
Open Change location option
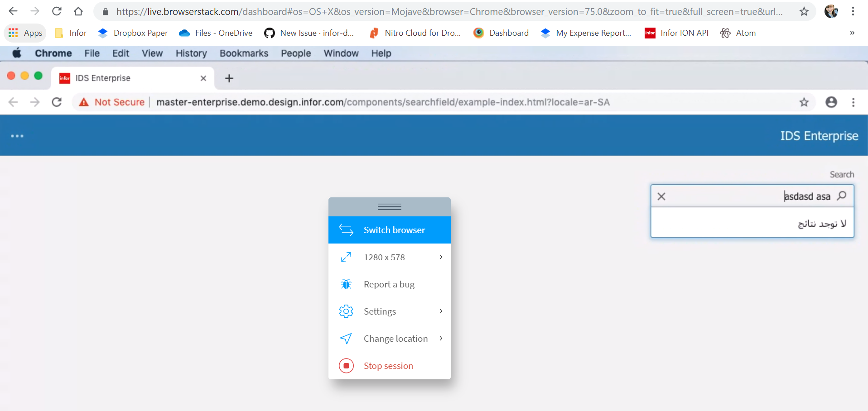tap(390, 339)
